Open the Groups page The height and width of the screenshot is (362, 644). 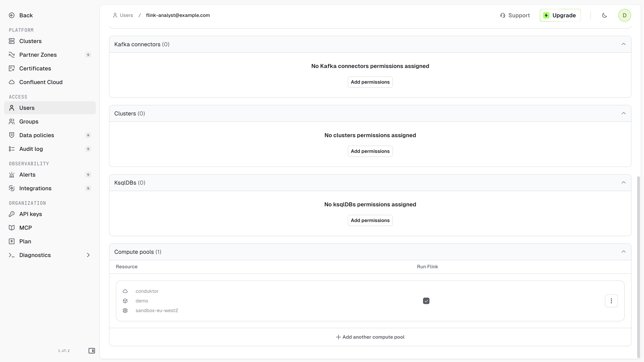coord(50,122)
